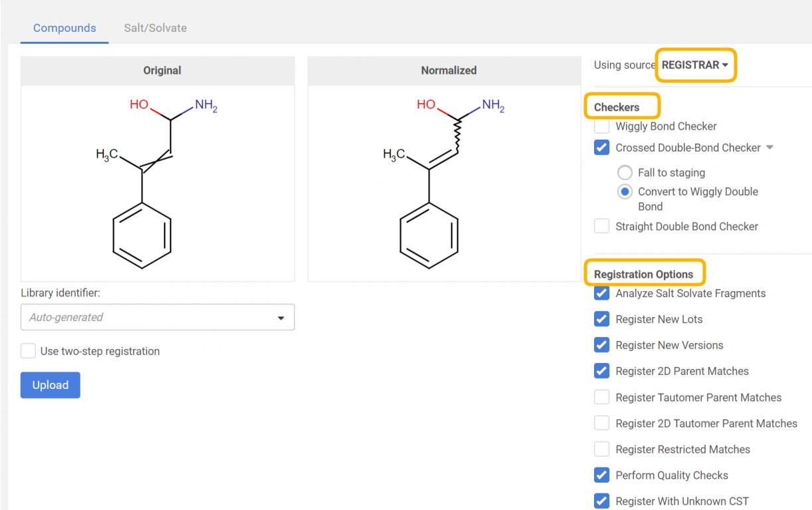Choose Convert to Wiggly Double Bond
This screenshot has width=812, height=510.
point(625,192)
